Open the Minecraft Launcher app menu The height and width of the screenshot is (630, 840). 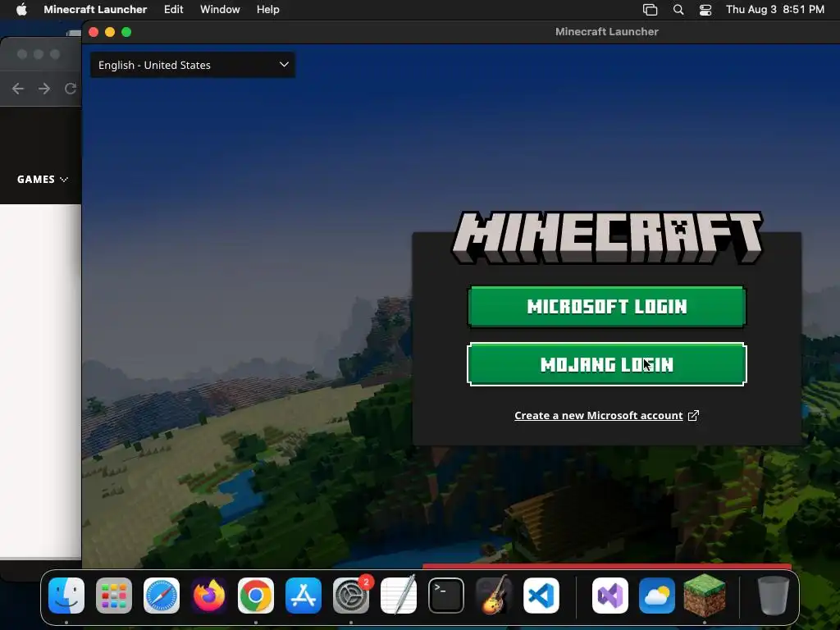point(95,10)
